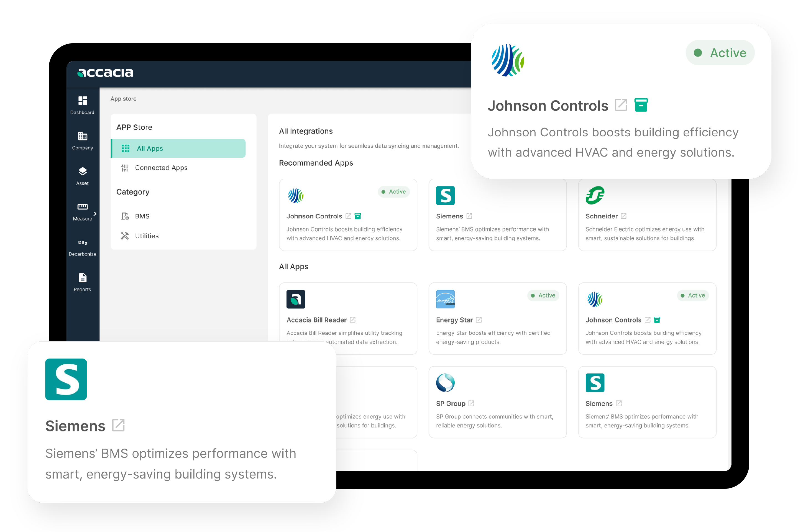
Task: Open the SP Group app title
Action: (451, 403)
